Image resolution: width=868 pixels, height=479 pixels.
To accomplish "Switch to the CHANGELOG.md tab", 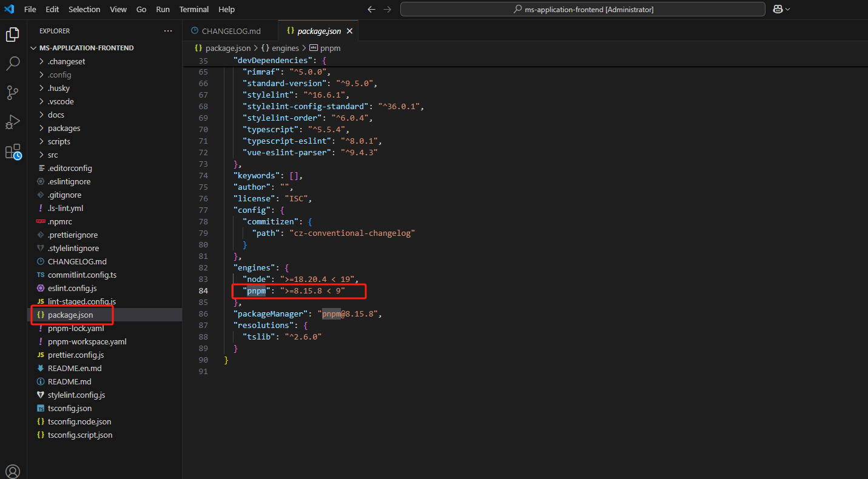I will [230, 31].
